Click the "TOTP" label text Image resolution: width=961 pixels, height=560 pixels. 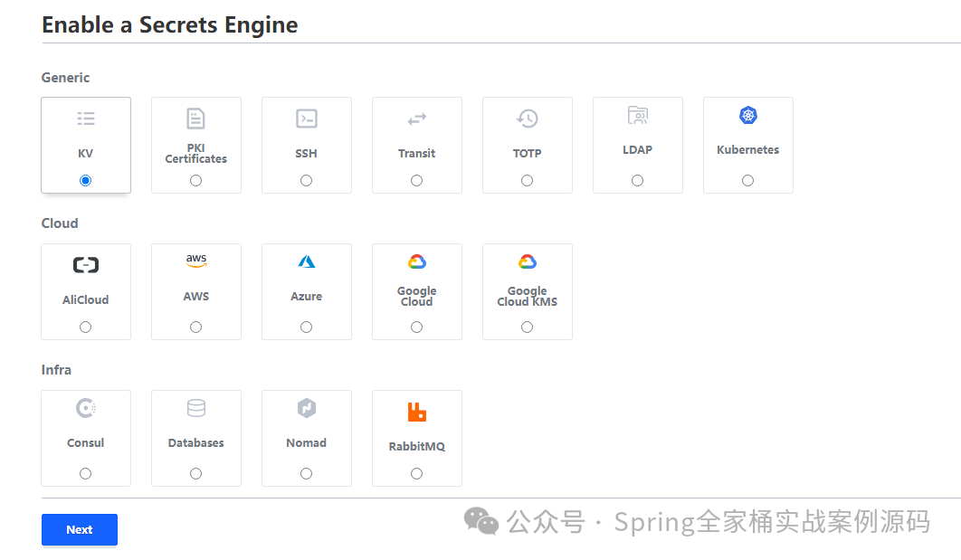coord(527,153)
